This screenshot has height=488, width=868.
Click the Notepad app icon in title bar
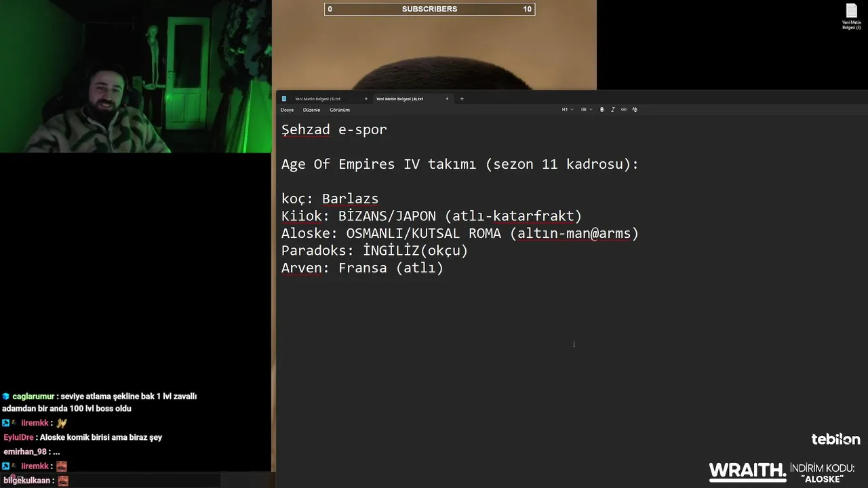[284, 99]
